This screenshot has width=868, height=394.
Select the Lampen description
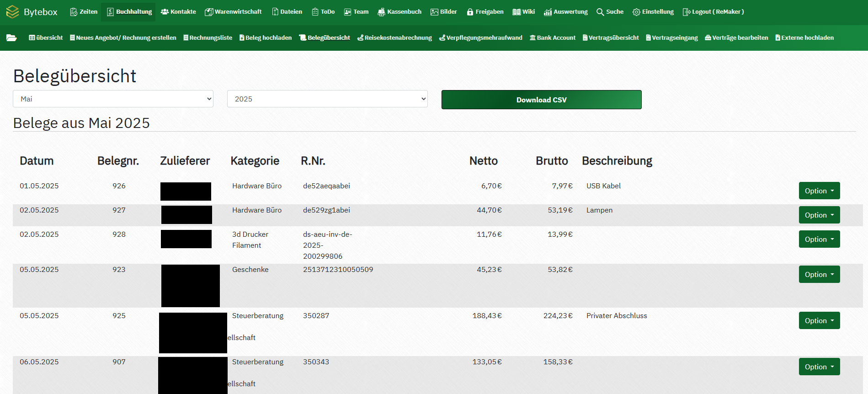click(x=599, y=210)
